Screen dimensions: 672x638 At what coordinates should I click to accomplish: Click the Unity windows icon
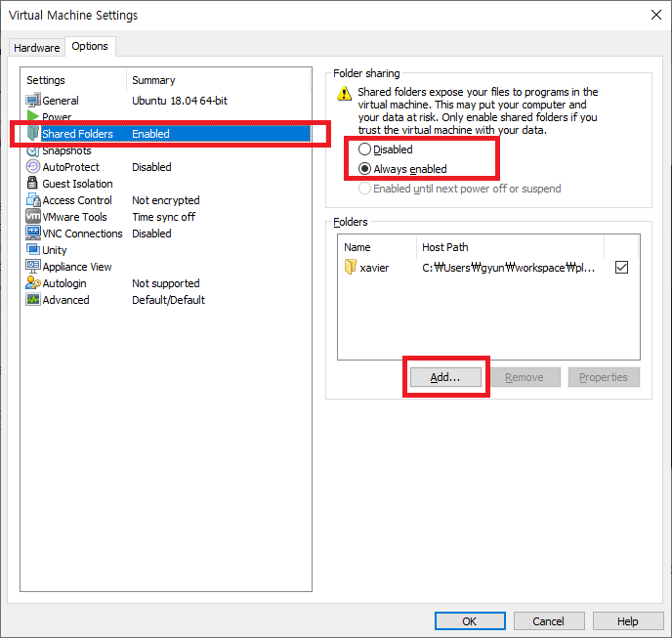(33, 249)
